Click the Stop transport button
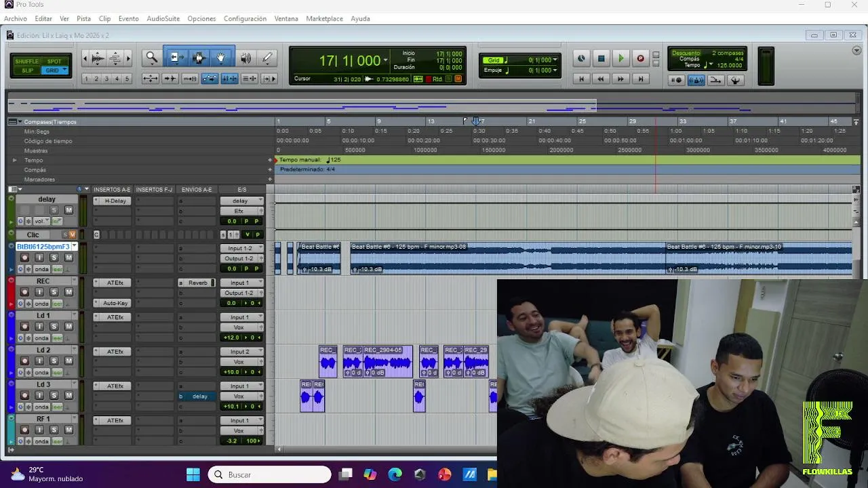 (601, 59)
